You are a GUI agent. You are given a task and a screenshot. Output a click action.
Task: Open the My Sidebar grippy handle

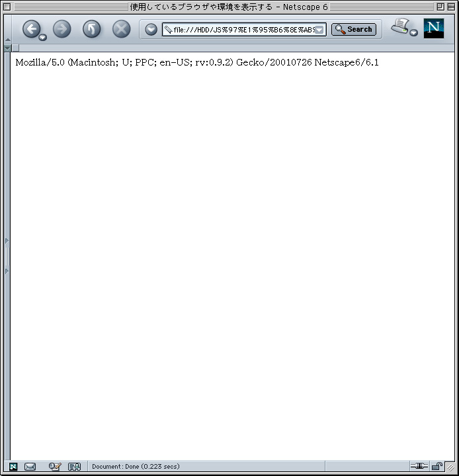7,256
